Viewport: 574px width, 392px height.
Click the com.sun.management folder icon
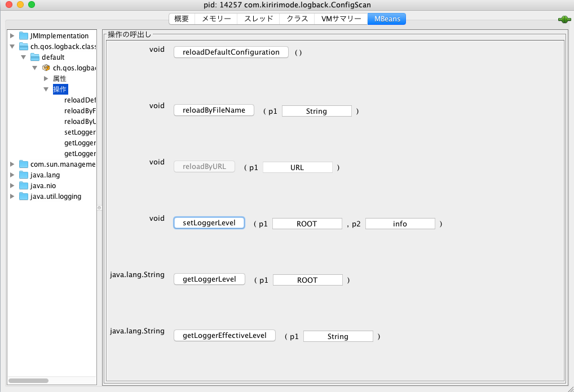coord(24,164)
